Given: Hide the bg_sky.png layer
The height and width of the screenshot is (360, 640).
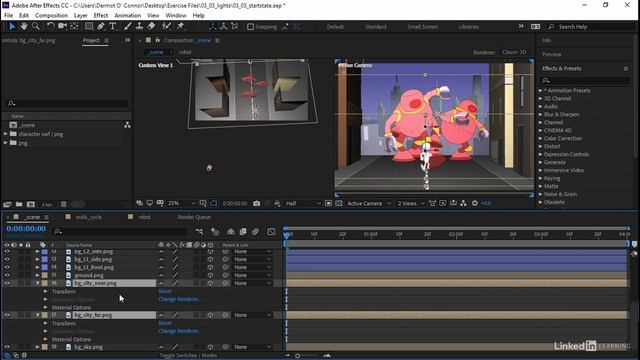Looking at the screenshot, I should (7, 347).
